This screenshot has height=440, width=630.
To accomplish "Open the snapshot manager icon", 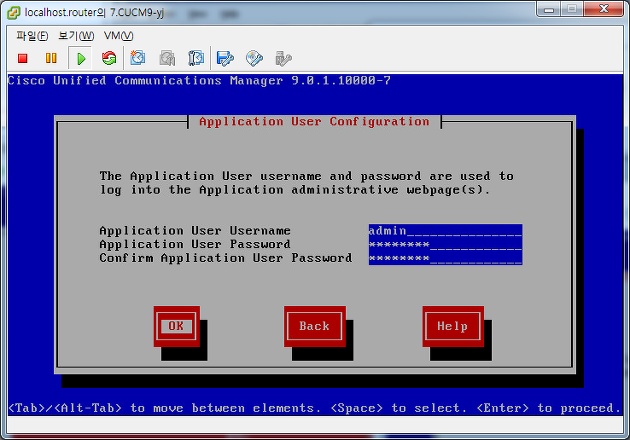I will [x=196, y=58].
